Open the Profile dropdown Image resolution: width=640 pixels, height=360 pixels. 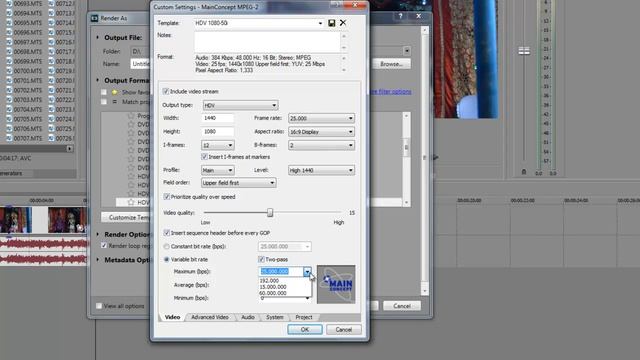click(x=218, y=170)
